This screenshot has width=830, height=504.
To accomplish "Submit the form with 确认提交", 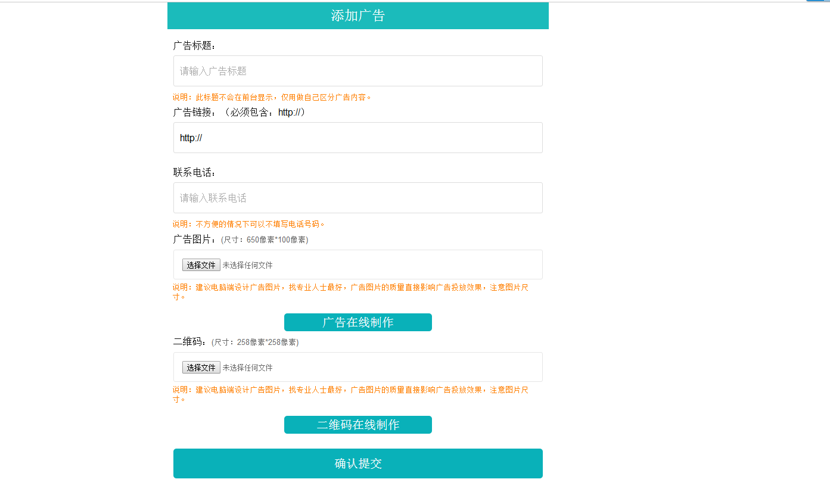I will [358, 463].
